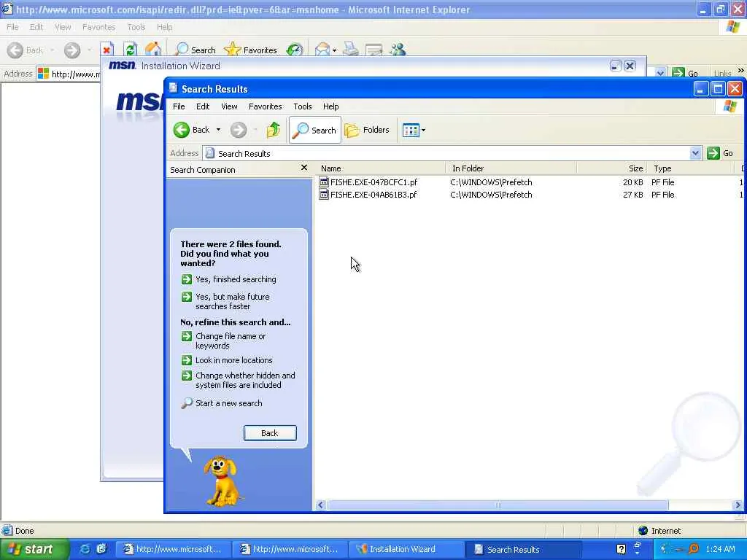This screenshot has width=747, height=560.
Task: Click Search in Internet Explorer toolbar
Action: pos(196,50)
